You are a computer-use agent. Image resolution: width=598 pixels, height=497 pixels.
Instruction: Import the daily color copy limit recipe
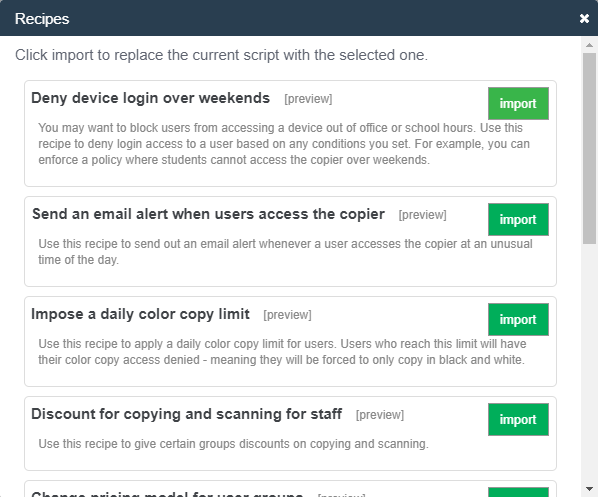coord(518,319)
